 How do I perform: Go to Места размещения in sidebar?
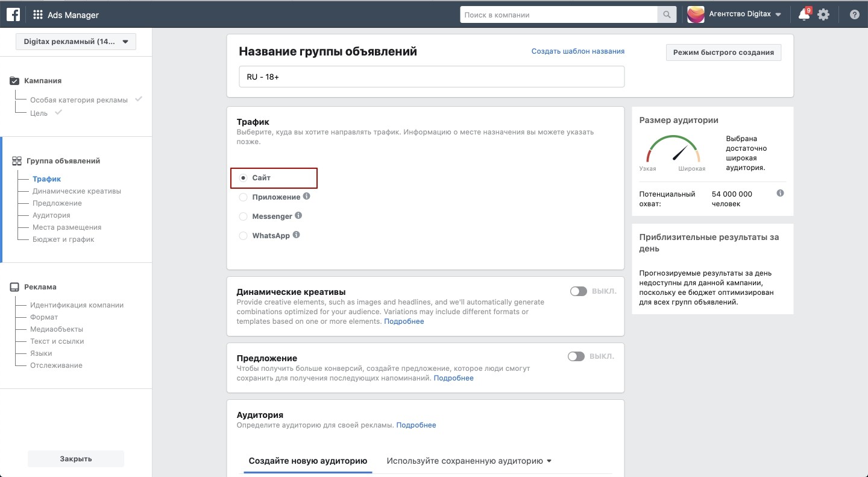[67, 227]
